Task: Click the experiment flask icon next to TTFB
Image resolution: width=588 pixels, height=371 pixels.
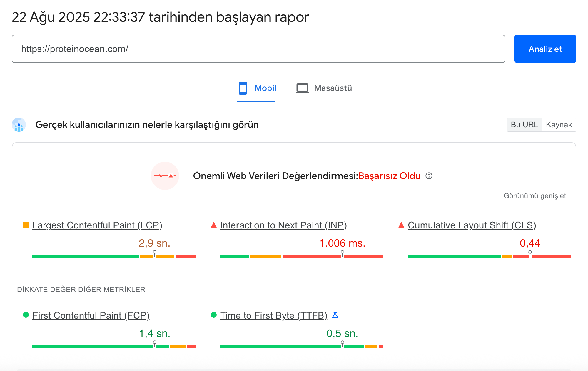Action: coord(336,315)
